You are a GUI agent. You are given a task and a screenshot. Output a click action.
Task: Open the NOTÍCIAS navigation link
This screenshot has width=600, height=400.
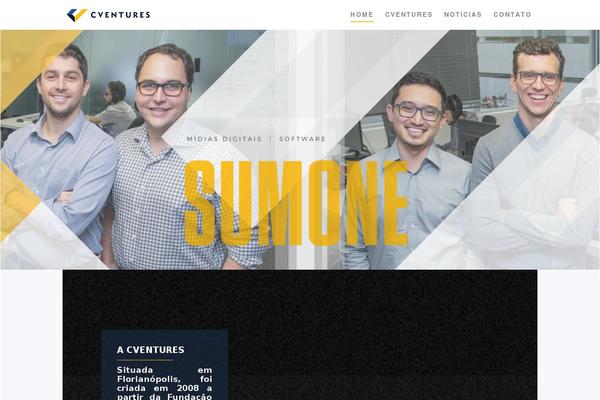coord(463,15)
